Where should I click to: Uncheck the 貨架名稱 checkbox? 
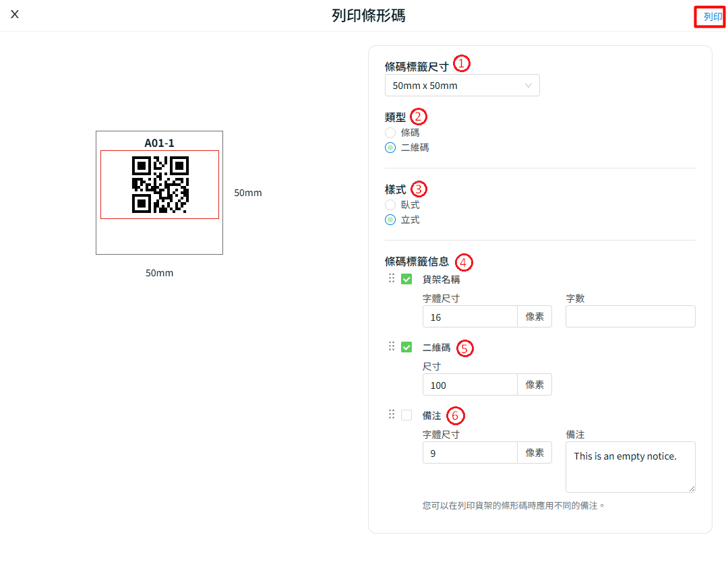click(x=406, y=279)
